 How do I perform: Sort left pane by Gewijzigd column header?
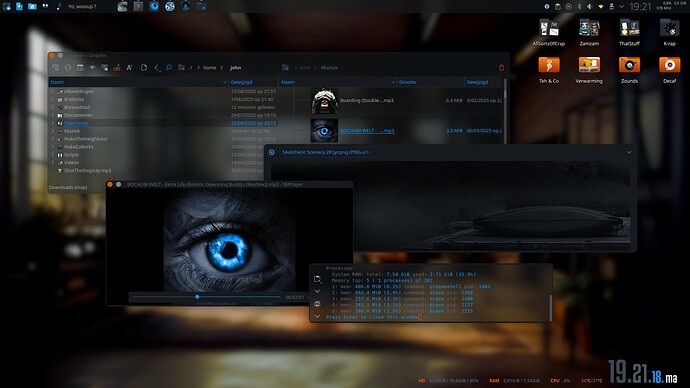(x=253, y=82)
